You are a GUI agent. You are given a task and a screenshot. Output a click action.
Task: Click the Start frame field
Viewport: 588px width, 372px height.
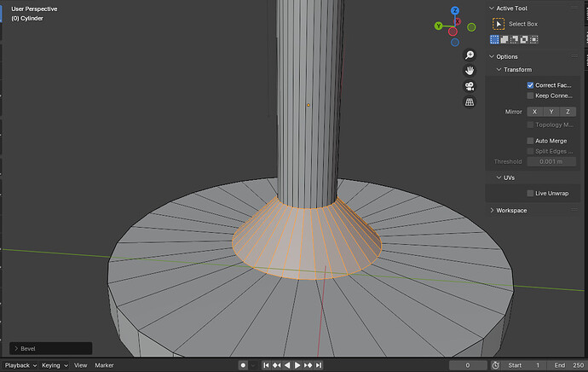[524, 365]
